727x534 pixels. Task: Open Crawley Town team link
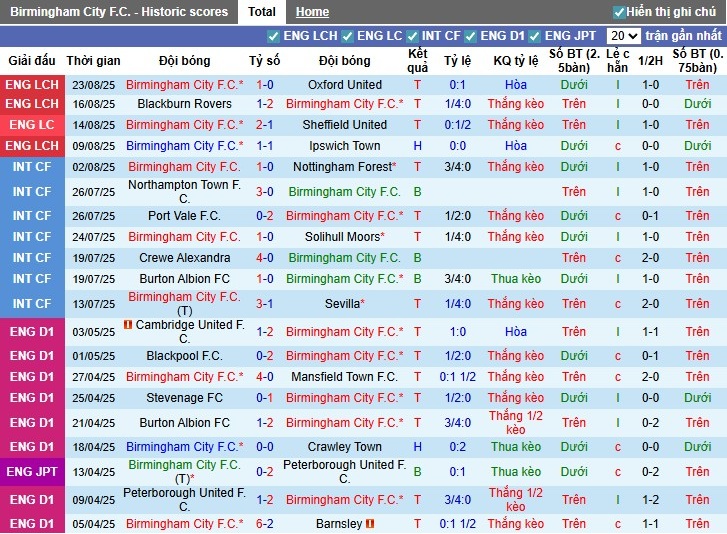(x=344, y=447)
